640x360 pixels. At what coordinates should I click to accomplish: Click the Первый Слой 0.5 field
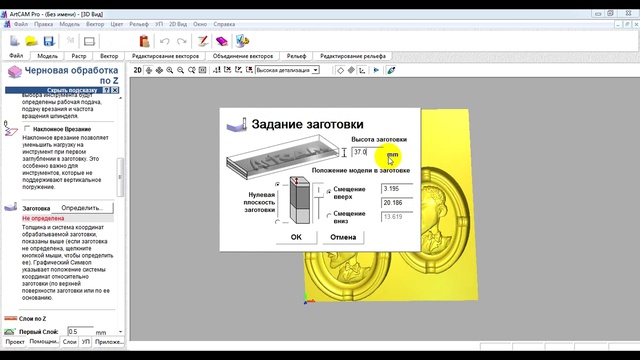pyautogui.click(x=80, y=331)
